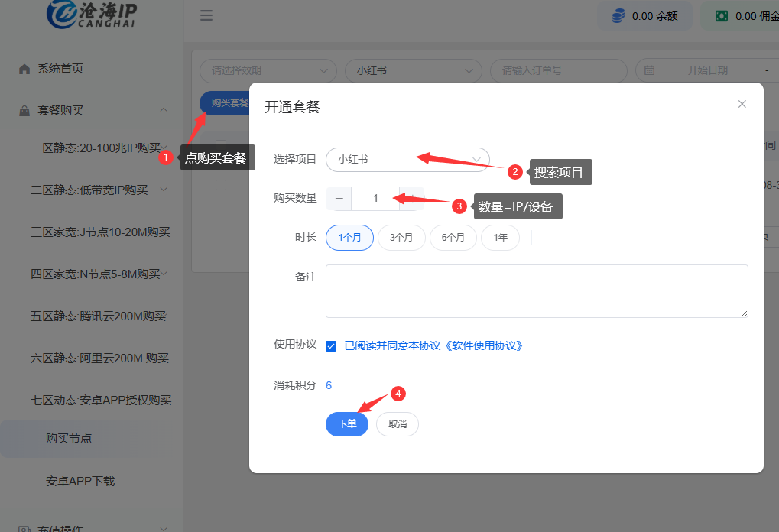
Task: Select the 6个月 duration option
Action: pos(453,238)
